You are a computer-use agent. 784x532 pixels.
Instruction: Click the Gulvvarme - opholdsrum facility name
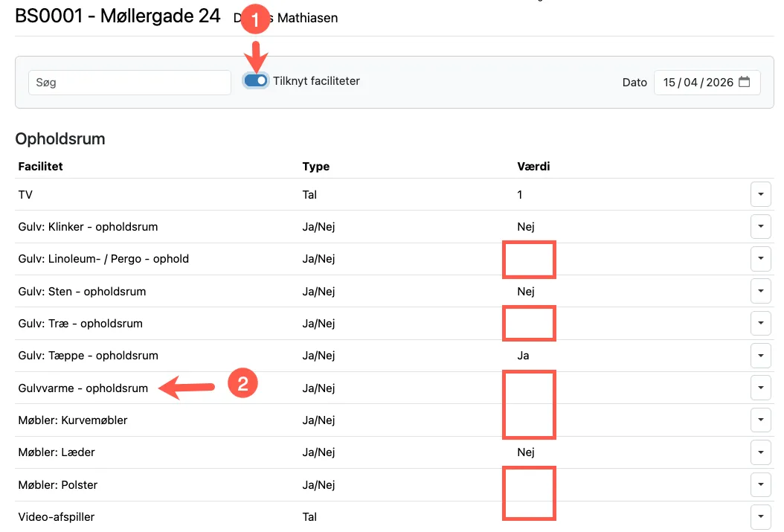[x=83, y=388]
